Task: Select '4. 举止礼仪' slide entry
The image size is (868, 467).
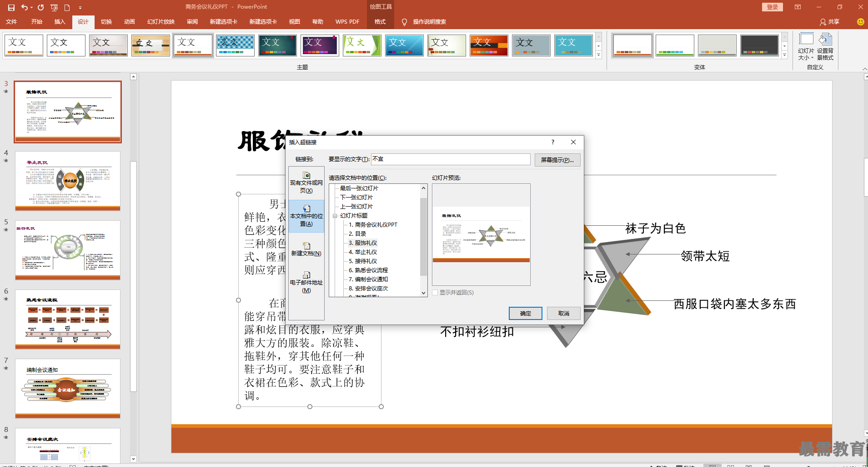Action: pyautogui.click(x=363, y=252)
